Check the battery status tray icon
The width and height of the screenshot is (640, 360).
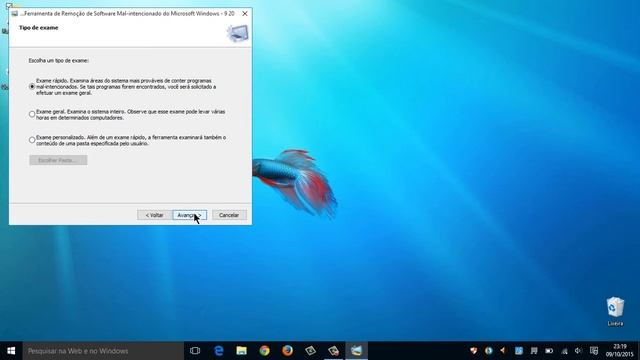click(x=549, y=351)
